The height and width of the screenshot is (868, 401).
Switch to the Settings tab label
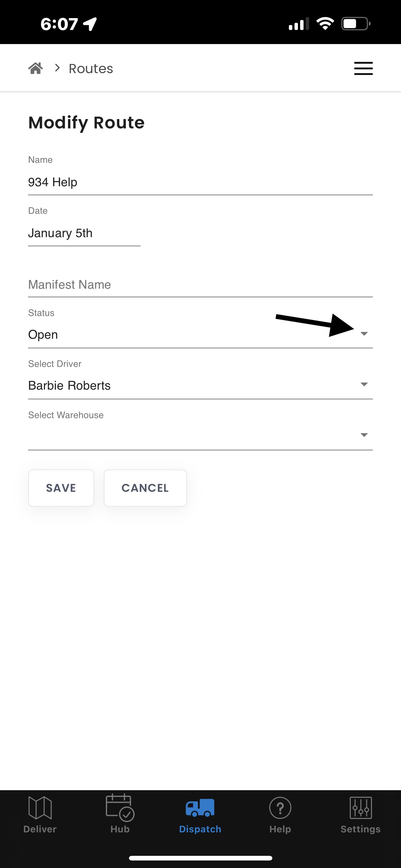pyautogui.click(x=361, y=829)
